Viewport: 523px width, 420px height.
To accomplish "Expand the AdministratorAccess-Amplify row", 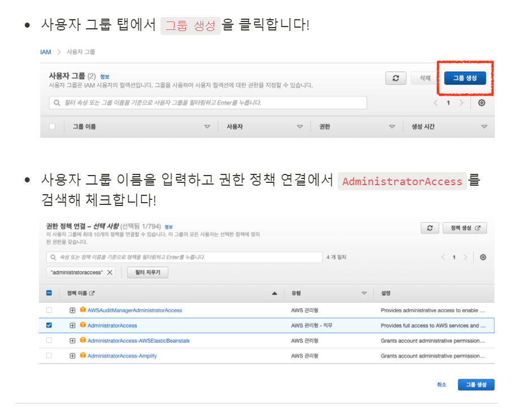I will click(x=72, y=356).
